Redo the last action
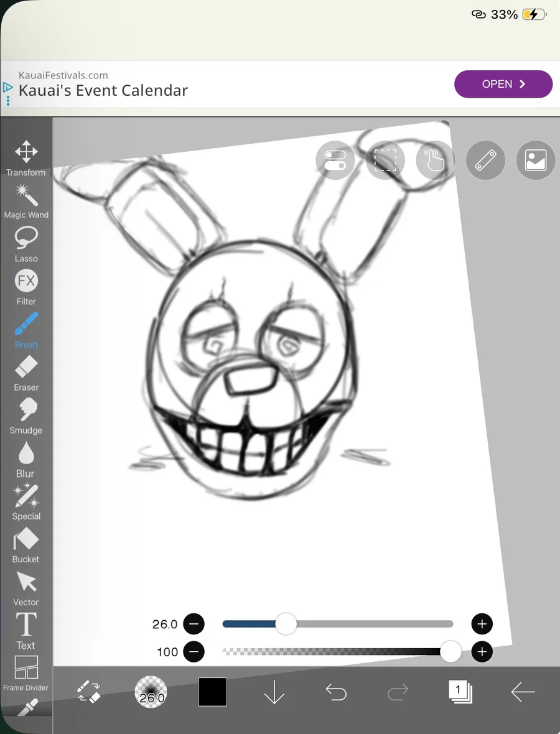Image resolution: width=560 pixels, height=734 pixels. pos(398,692)
